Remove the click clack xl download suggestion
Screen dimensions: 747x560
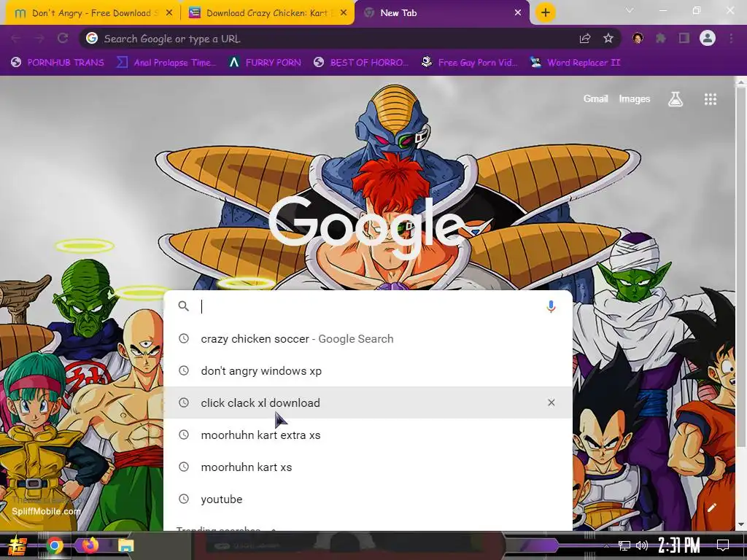[x=551, y=402]
